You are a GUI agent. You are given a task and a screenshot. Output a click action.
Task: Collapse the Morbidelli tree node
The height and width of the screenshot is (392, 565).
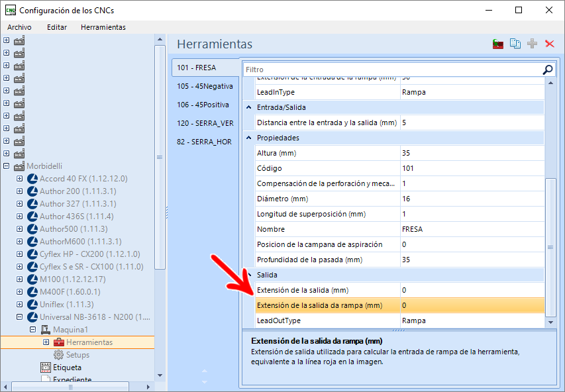[6, 166]
